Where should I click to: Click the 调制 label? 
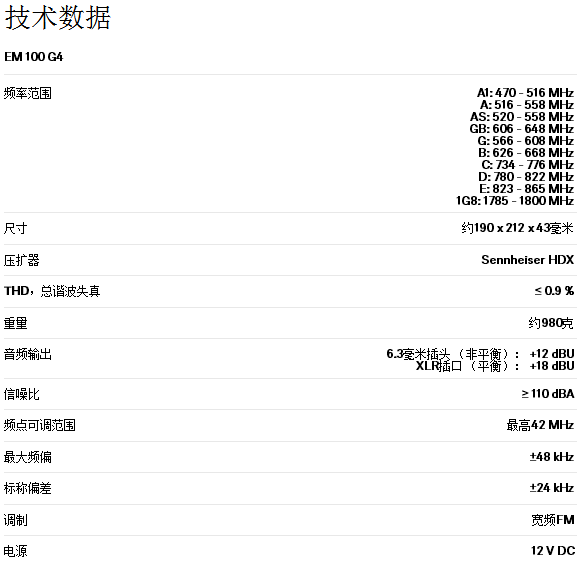pos(16,520)
